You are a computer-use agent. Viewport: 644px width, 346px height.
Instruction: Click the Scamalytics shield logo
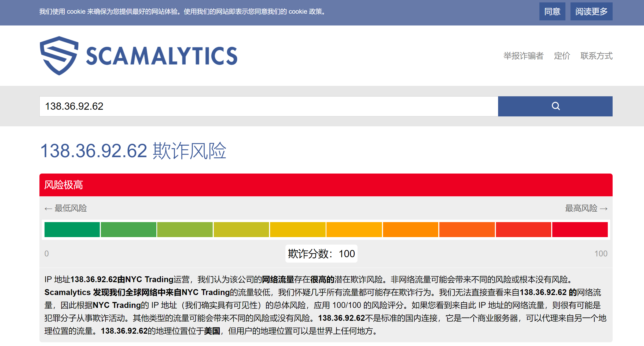click(x=59, y=56)
